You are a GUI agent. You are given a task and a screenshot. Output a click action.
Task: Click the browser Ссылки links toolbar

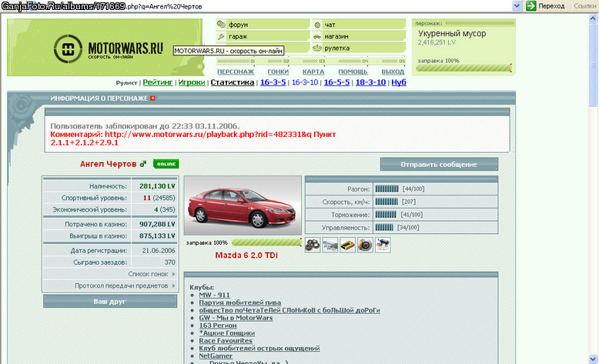point(584,5)
